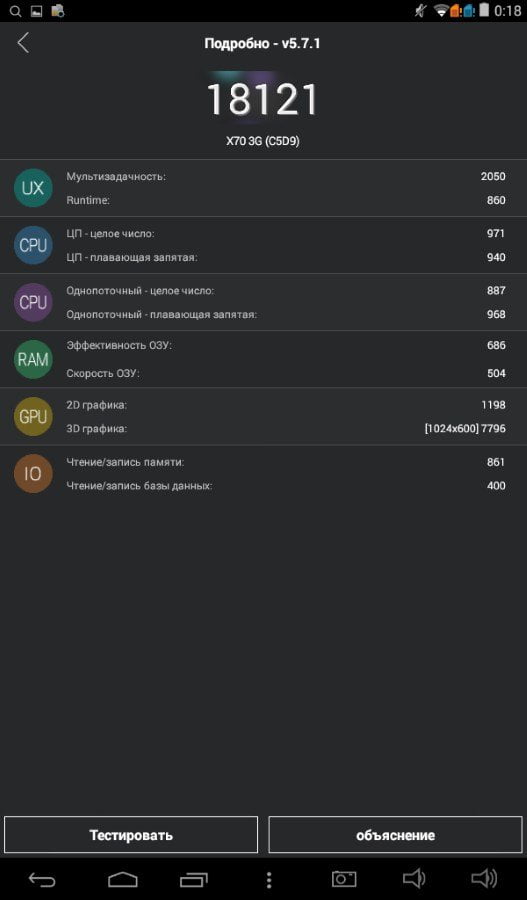Tap the orange IO category icon

[33, 474]
